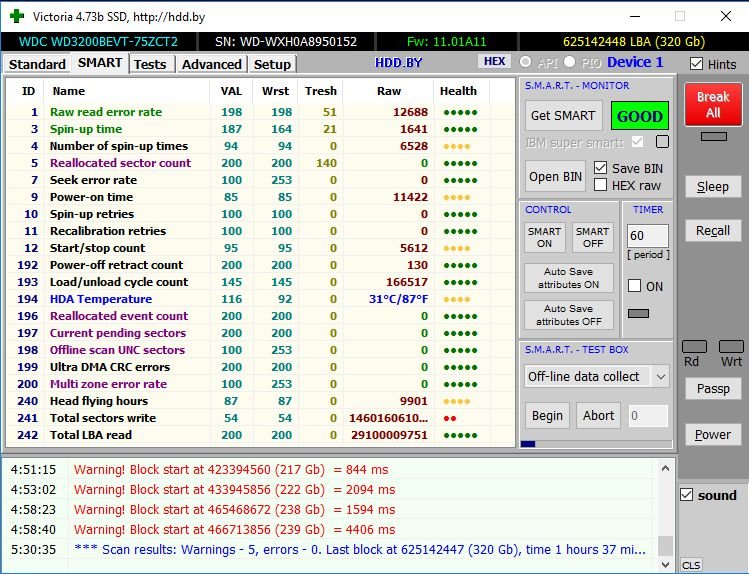
Task: Enable the HEX raw checkbox
Action: tap(600, 185)
